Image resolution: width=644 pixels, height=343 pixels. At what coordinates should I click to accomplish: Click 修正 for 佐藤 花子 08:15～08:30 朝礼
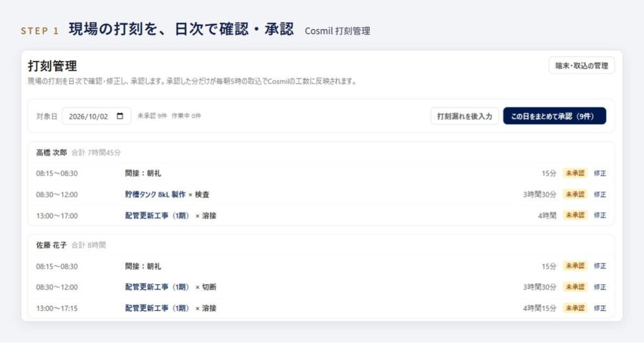coord(600,266)
